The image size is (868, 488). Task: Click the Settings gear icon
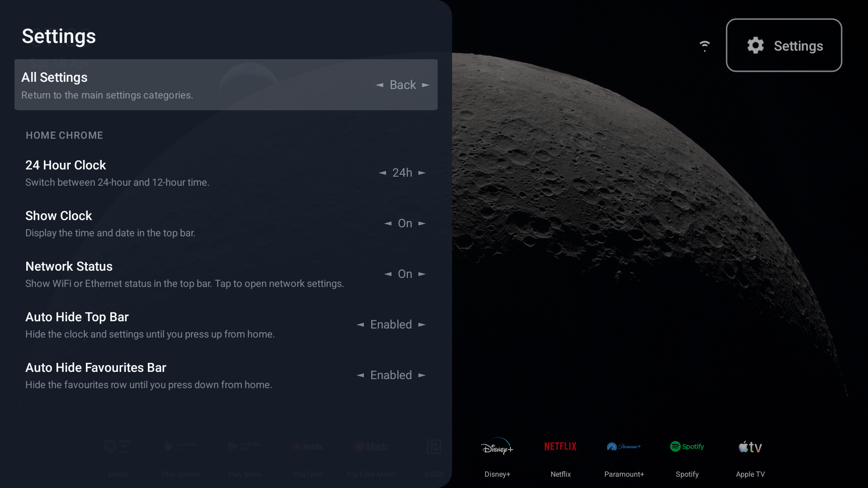pos(755,45)
